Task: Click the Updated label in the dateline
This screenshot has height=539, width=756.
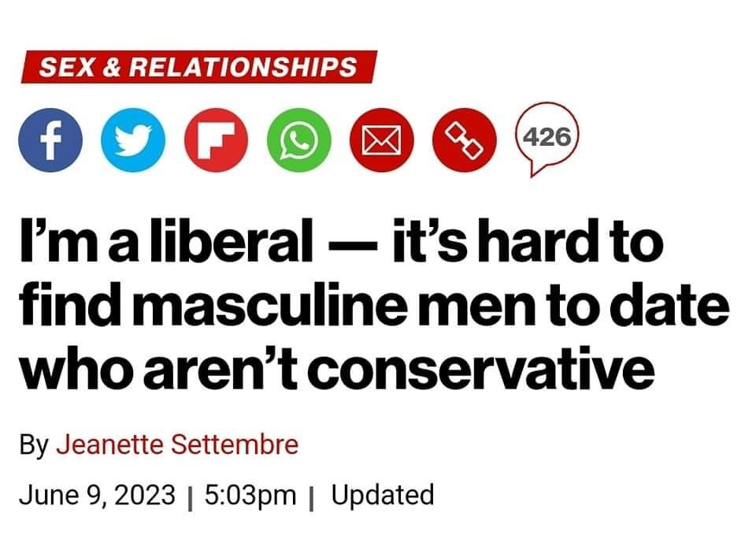Action: [x=382, y=495]
